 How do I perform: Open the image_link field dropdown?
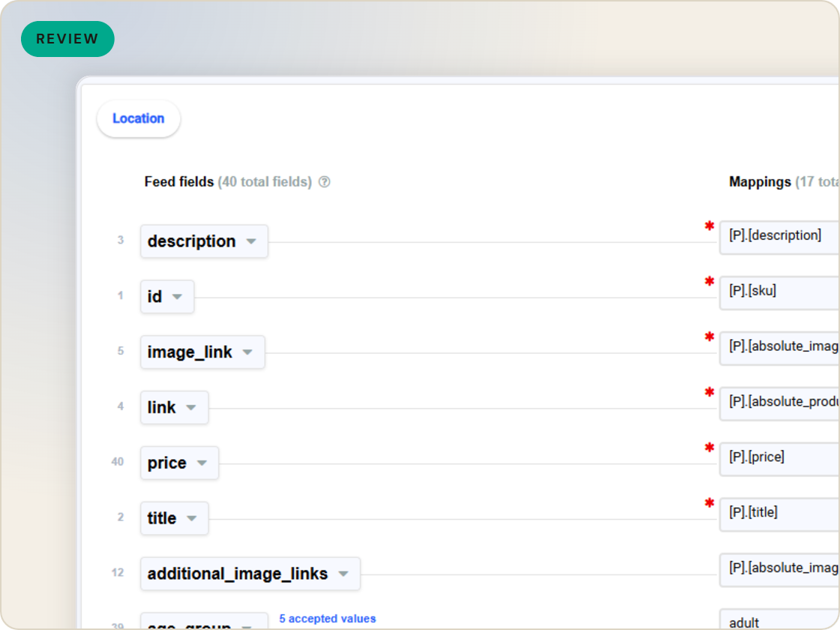(247, 352)
